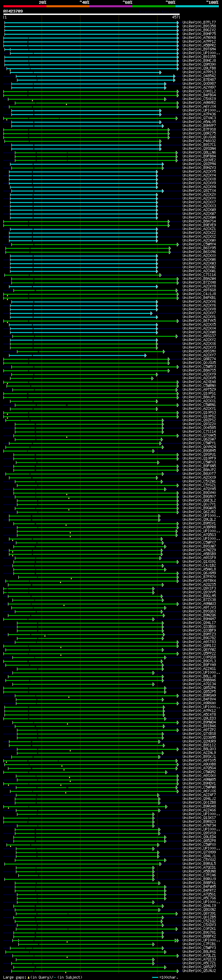Select the UniRef100_B9FB84 label
Image resolution: width=222 pixels, height=980 pixels.
199,156
